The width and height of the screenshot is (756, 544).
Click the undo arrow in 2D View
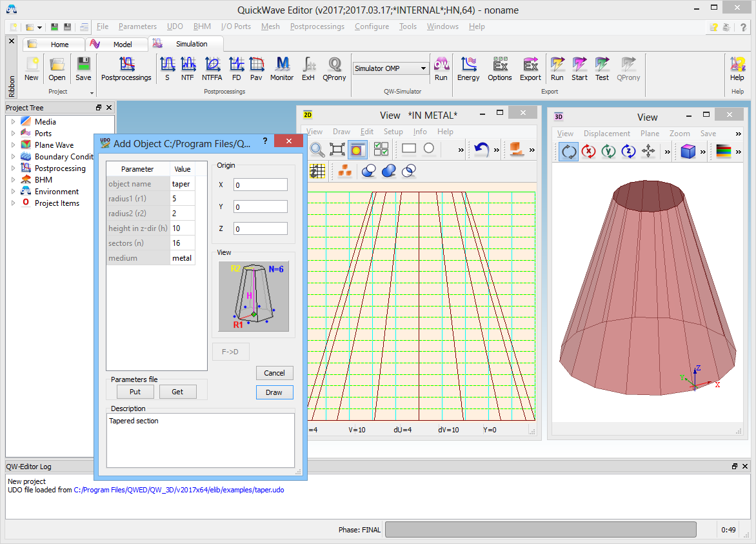click(x=481, y=150)
